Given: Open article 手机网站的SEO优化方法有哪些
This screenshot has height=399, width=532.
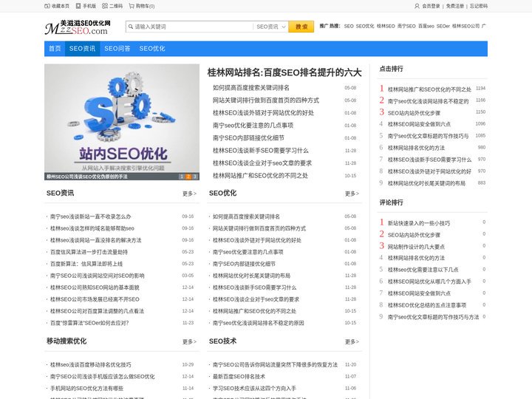Looking at the screenshot, I should pyautogui.click(x=87, y=389).
